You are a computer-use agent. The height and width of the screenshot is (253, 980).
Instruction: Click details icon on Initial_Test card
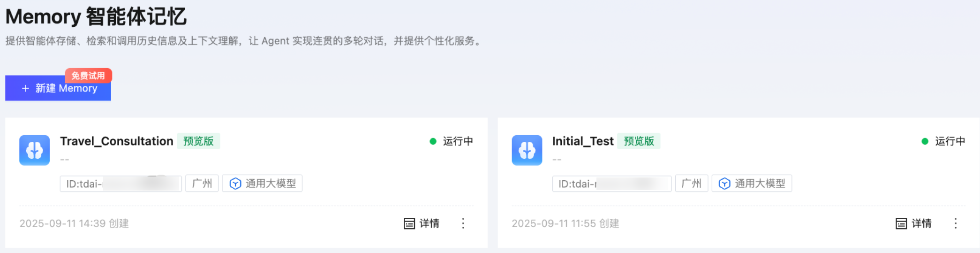pyautogui.click(x=901, y=223)
